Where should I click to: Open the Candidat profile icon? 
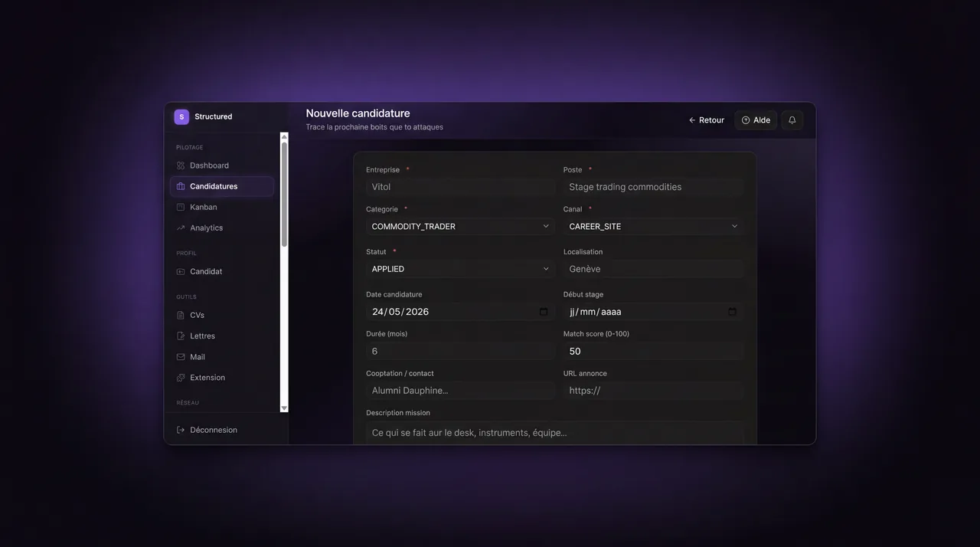click(x=181, y=271)
